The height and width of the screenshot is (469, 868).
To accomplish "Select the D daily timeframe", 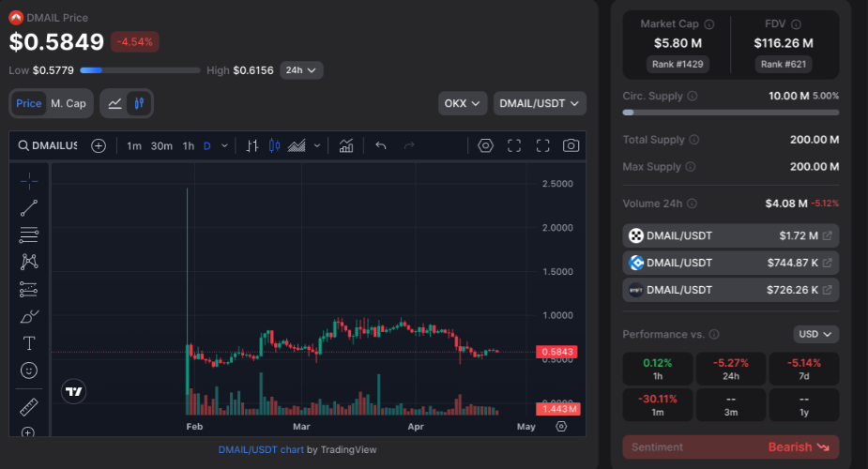I will [207, 146].
